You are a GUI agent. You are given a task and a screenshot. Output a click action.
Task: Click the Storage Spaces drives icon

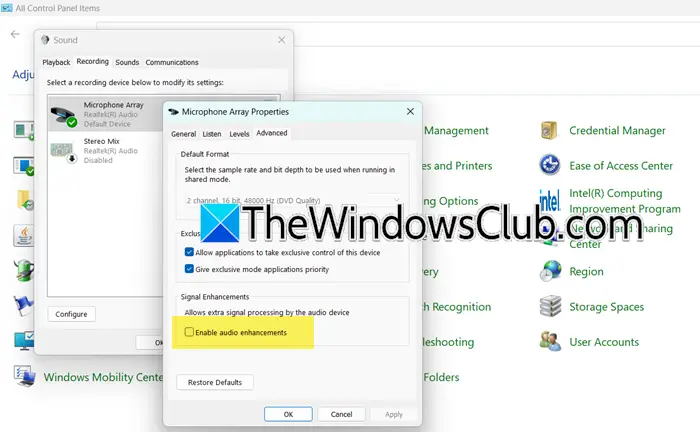[550, 306]
